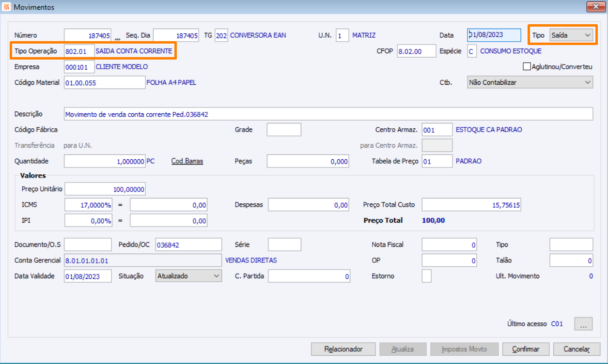Click the Cancelar button
The image size is (608, 364).
(577, 349)
